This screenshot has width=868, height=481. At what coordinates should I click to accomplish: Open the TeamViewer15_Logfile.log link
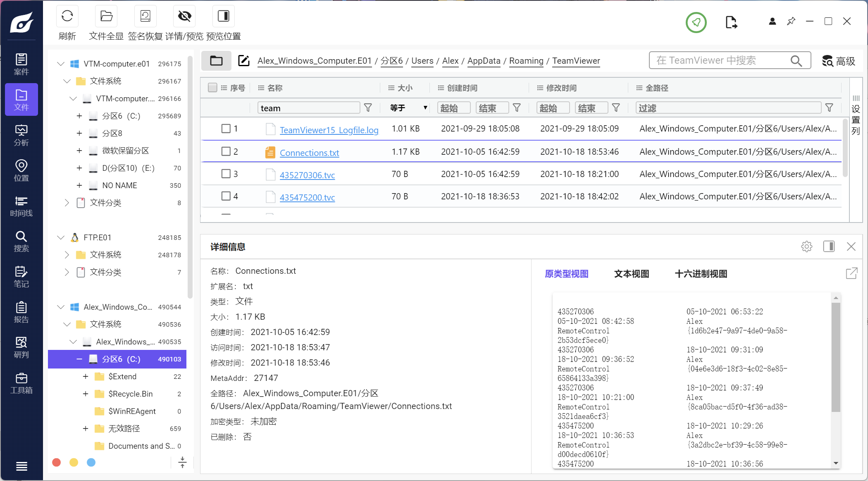(x=329, y=130)
